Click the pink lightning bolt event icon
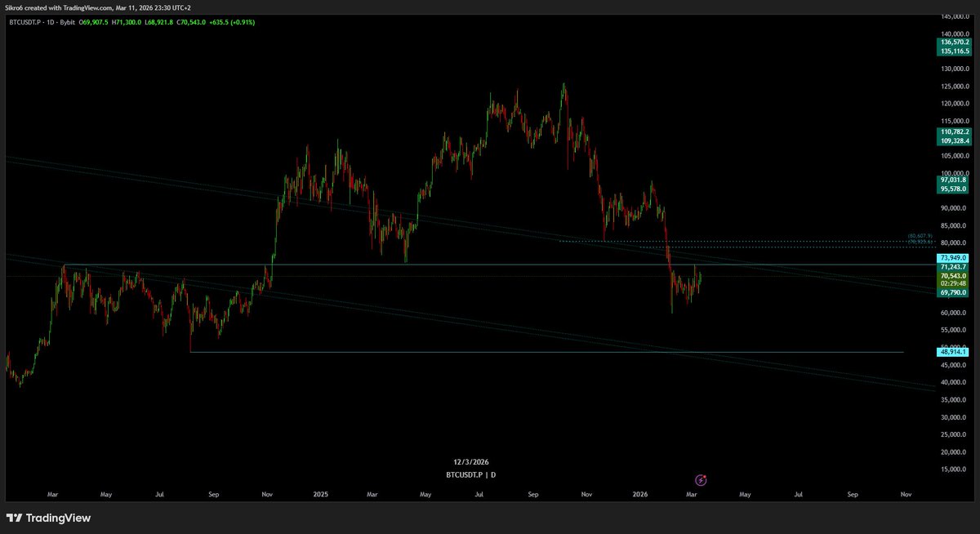Image resolution: width=980 pixels, height=534 pixels. [x=701, y=479]
